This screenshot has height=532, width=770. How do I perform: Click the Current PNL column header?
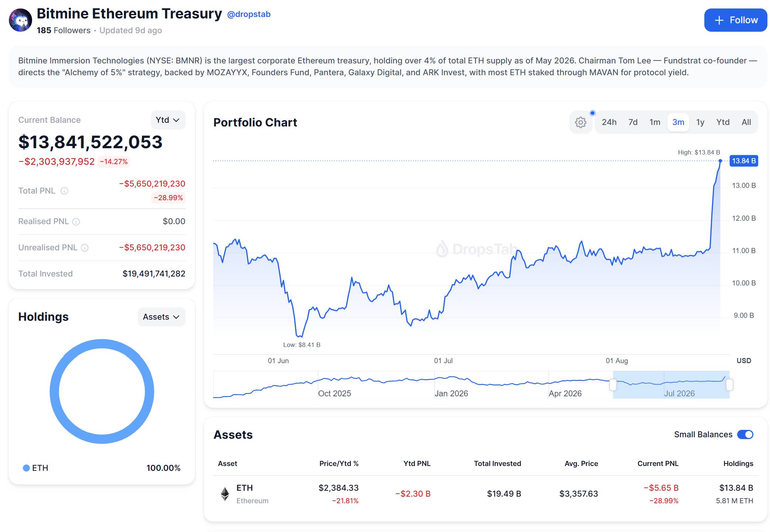(658, 464)
